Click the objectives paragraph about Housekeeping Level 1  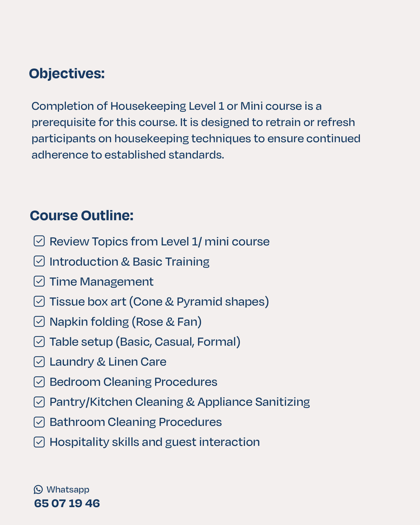pyautogui.click(x=196, y=130)
